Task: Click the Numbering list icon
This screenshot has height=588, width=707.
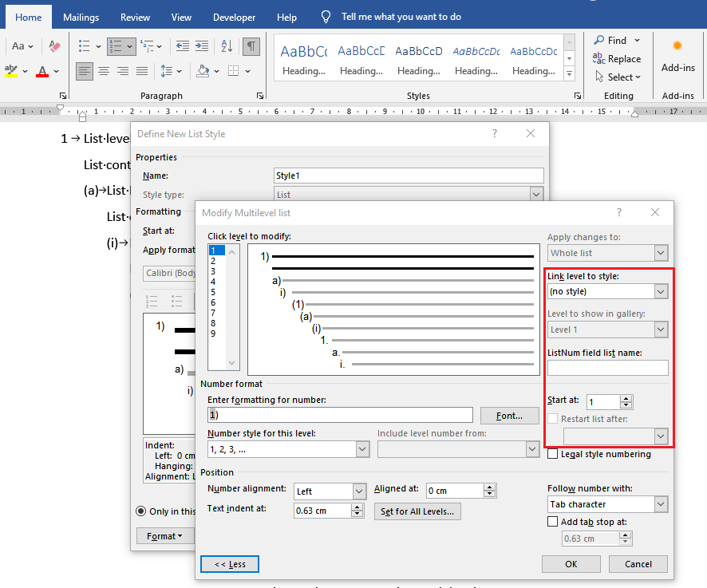Action: pos(117,46)
